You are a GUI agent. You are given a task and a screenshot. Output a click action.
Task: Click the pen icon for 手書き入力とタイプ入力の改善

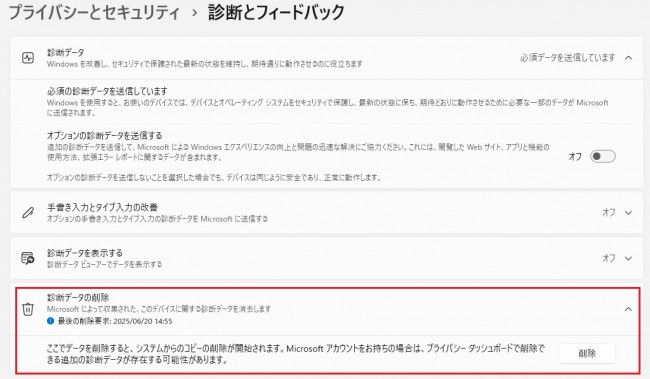pos(28,213)
